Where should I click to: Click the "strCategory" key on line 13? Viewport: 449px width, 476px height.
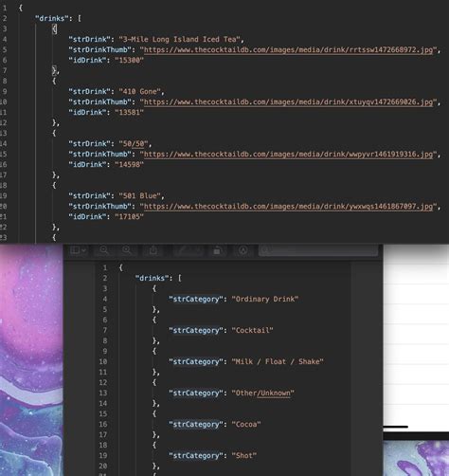(196, 393)
